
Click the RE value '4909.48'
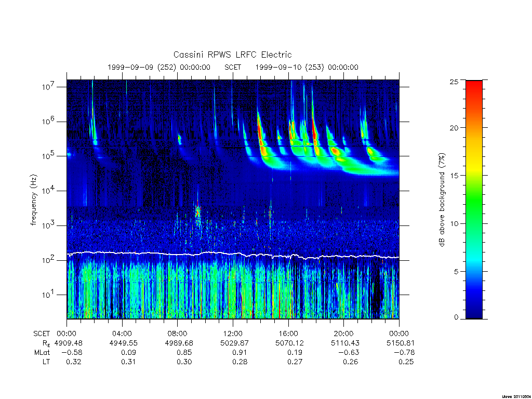pyautogui.click(x=69, y=343)
